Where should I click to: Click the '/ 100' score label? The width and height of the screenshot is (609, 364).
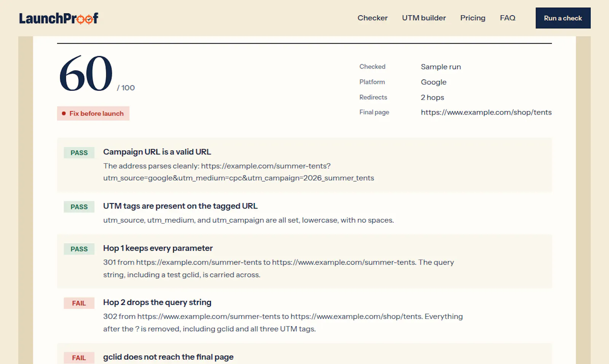coord(126,88)
